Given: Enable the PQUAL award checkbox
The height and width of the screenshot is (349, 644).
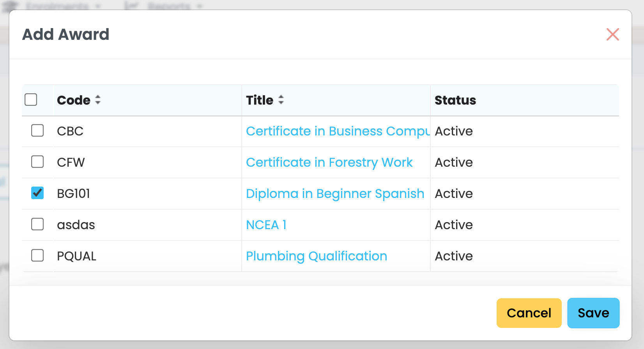Looking at the screenshot, I should coord(37,255).
